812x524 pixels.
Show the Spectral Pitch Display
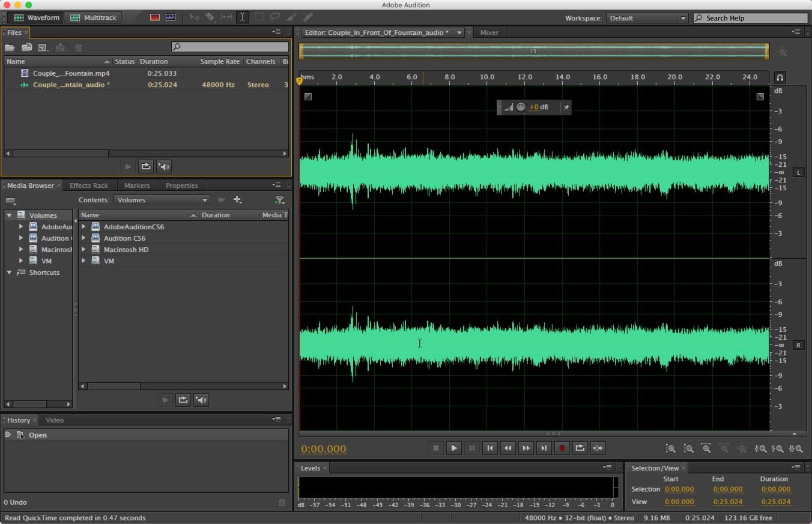coord(171,17)
